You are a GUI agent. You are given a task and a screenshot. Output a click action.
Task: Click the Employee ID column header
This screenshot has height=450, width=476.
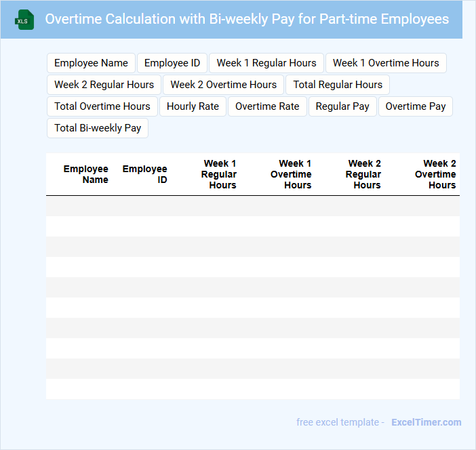[145, 174]
